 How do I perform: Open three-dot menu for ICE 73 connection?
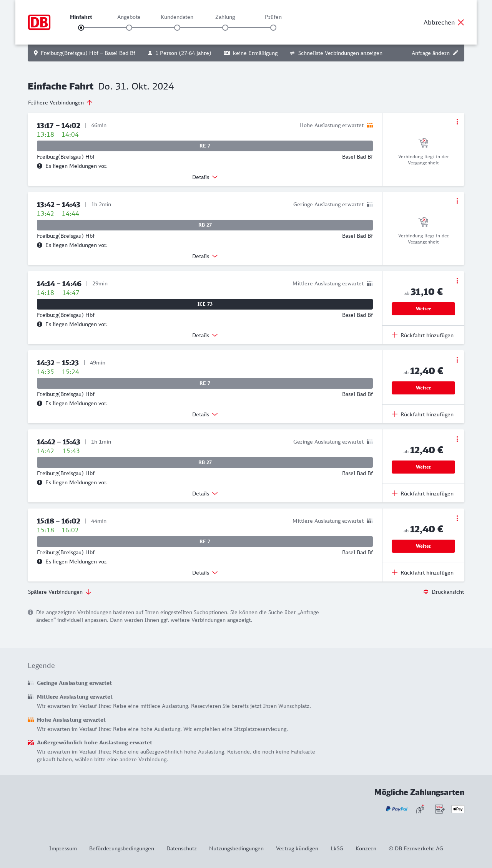[457, 281]
